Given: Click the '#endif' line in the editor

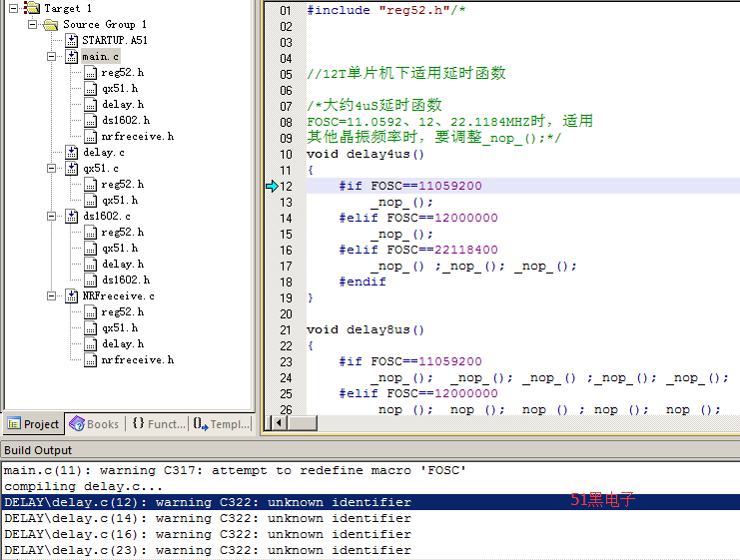Looking at the screenshot, I should click(x=363, y=281).
